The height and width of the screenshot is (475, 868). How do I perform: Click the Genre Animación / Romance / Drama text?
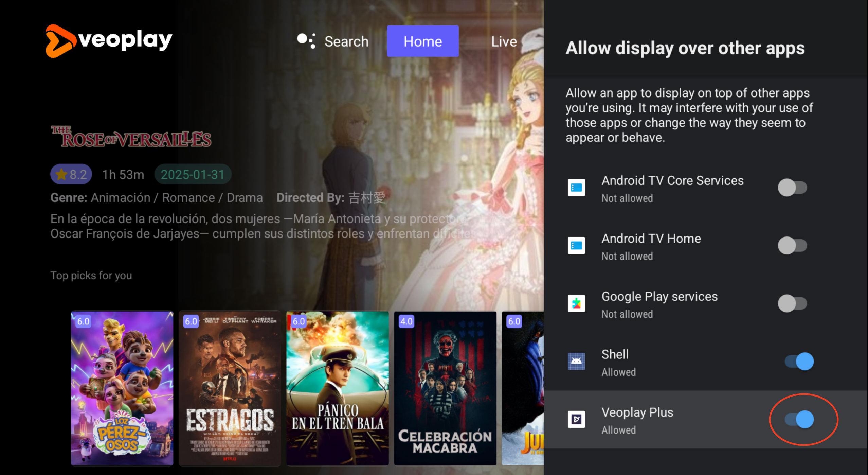pyautogui.click(x=157, y=198)
